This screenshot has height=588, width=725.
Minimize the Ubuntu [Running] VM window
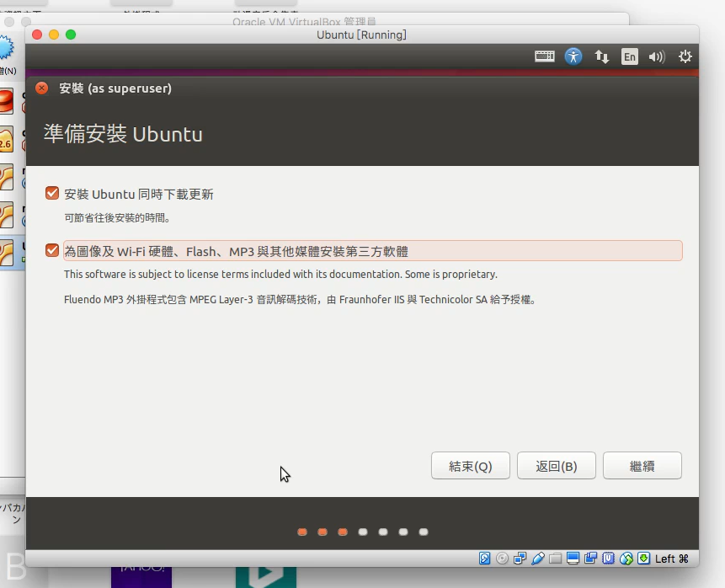click(54, 35)
